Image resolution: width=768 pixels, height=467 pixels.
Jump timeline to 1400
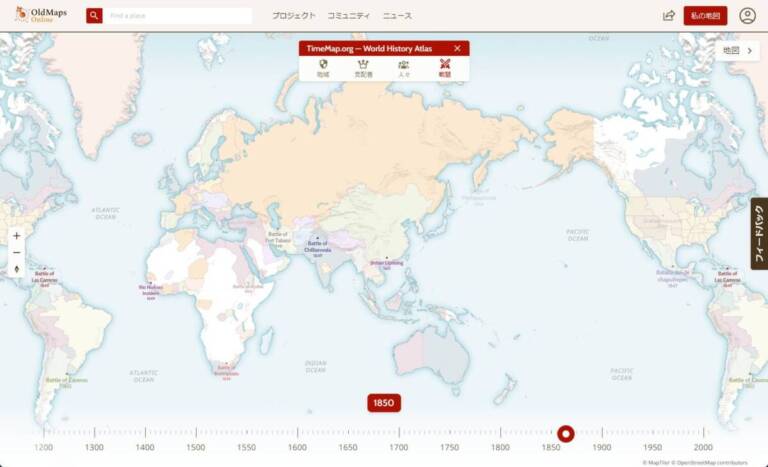click(145, 447)
